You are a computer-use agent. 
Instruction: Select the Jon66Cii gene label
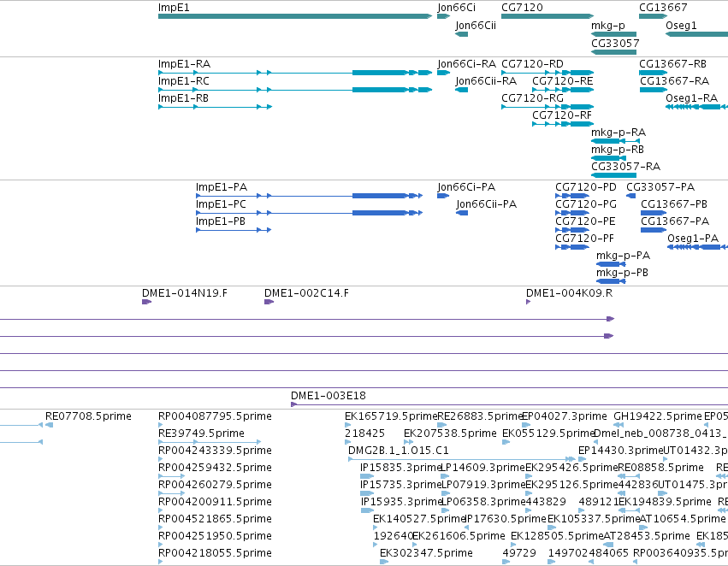tap(476, 26)
